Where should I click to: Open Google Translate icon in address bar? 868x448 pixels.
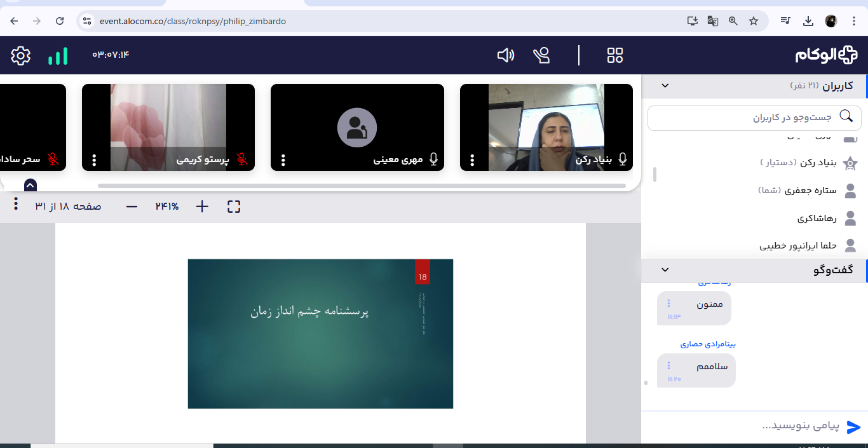point(713,21)
